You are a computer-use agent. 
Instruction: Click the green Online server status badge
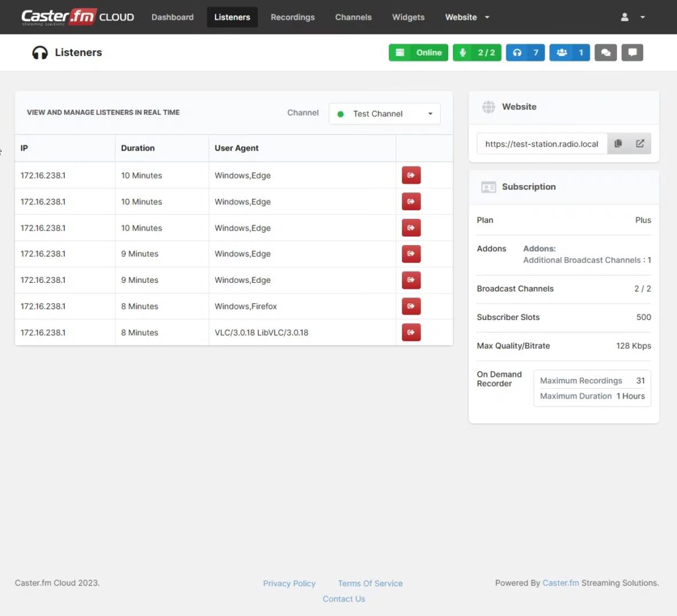(418, 53)
